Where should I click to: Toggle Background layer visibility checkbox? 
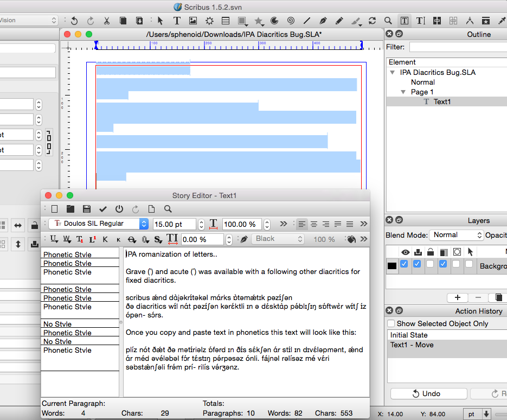pyautogui.click(x=405, y=264)
